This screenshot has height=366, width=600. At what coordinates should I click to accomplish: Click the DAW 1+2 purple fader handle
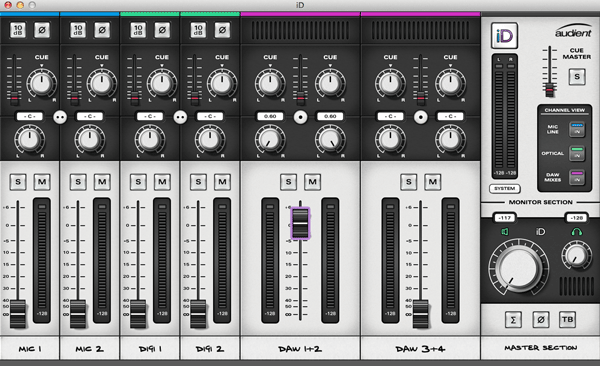coord(300,223)
